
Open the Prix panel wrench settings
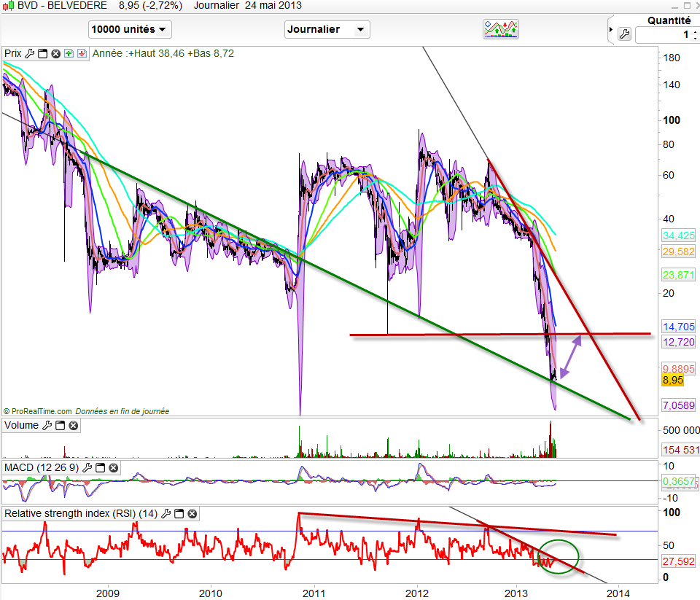point(30,53)
